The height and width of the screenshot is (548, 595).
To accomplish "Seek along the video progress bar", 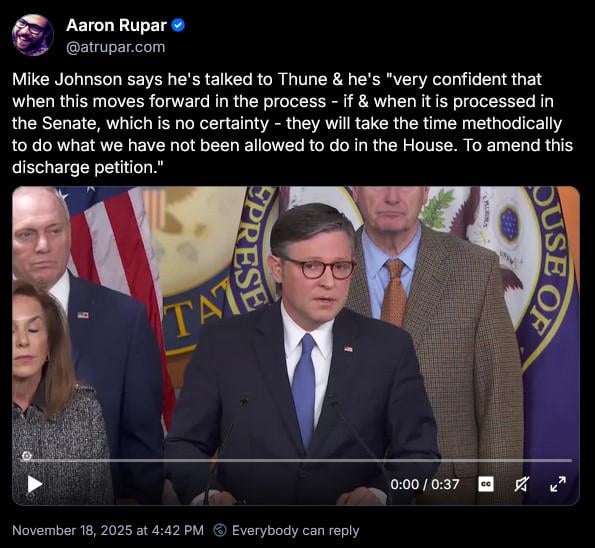I will [299, 460].
